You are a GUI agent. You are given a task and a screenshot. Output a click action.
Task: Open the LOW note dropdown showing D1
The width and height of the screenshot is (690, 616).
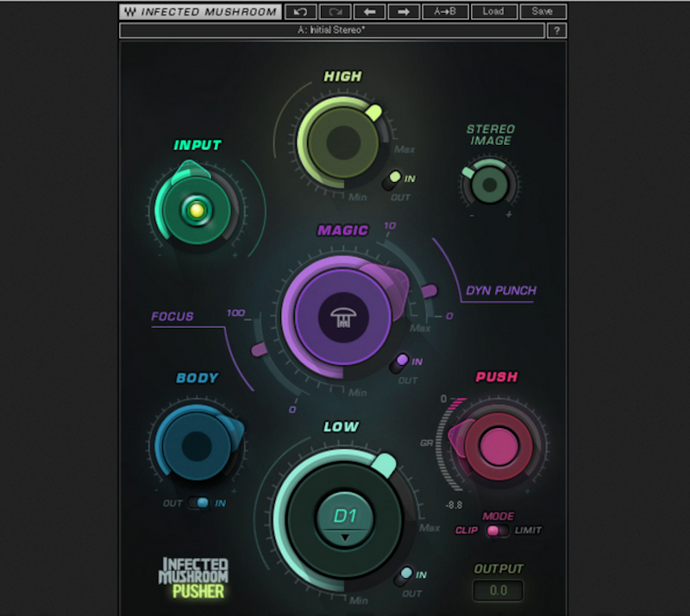click(344, 519)
